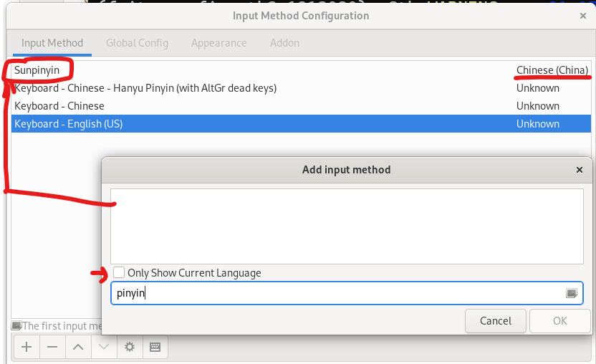This screenshot has width=596, height=364.
Task: Click the keyboard layout icon in toolbar
Action: (x=155, y=347)
